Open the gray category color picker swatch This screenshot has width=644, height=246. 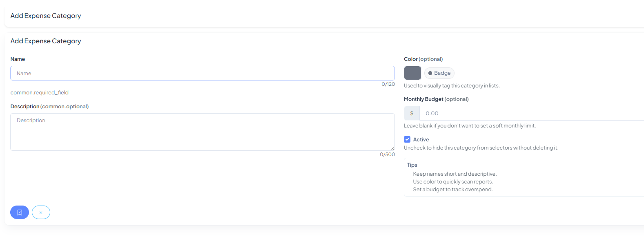click(412, 73)
